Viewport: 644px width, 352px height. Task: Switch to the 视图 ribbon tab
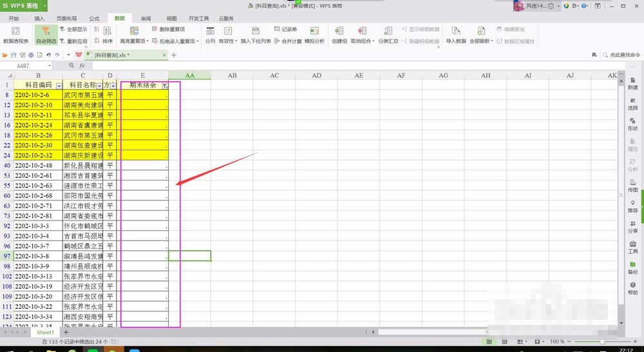pos(172,19)
